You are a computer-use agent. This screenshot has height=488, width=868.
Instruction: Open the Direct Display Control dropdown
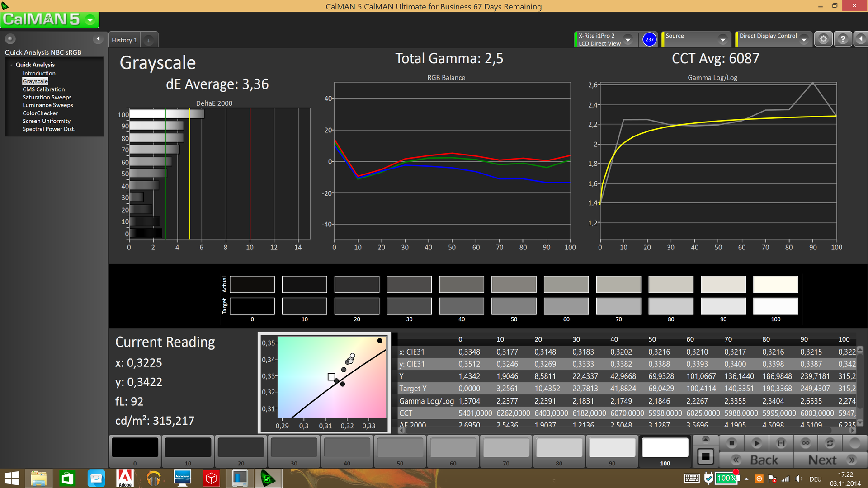pos(804,40)
